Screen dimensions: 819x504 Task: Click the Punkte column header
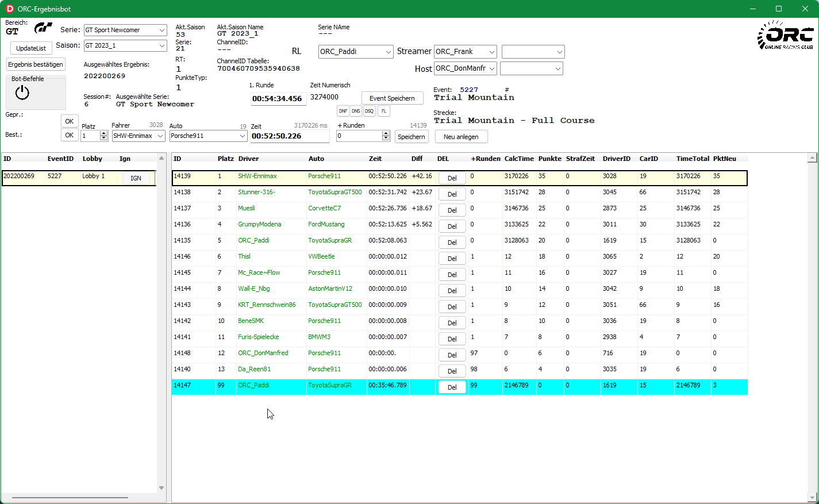549,159
